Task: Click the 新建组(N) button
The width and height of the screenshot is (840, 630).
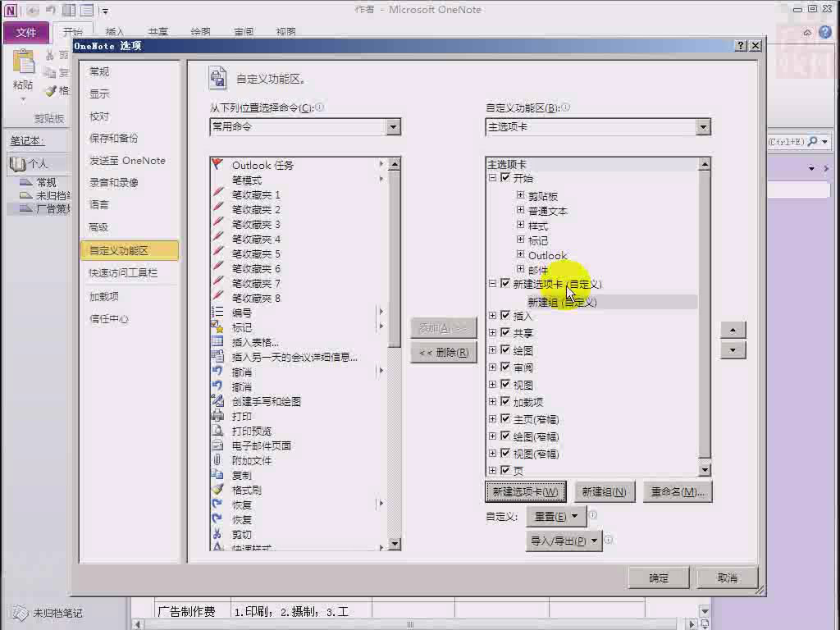Action: [x=605, y=492]
